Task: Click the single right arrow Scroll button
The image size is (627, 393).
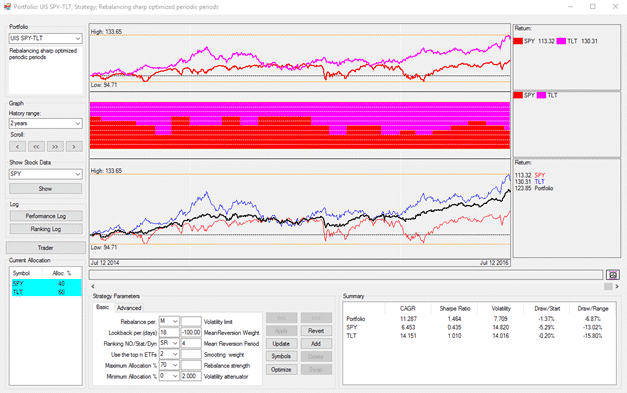Action: coord(74,147)
